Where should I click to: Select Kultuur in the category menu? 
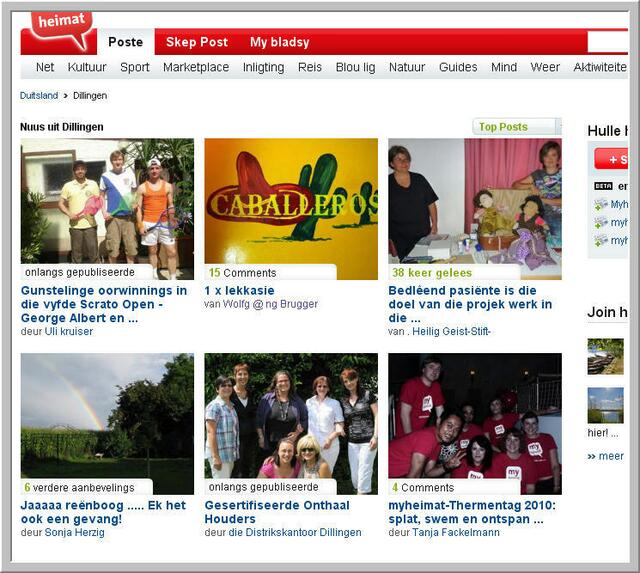coord(87,67)
